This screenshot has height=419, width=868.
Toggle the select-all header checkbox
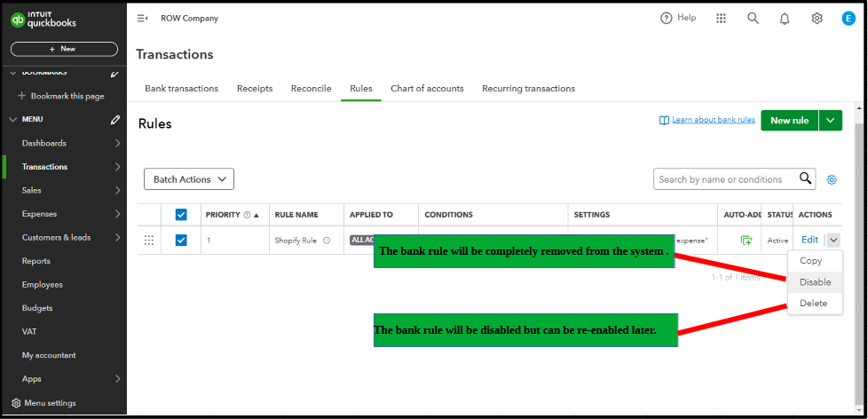(181, 215)
